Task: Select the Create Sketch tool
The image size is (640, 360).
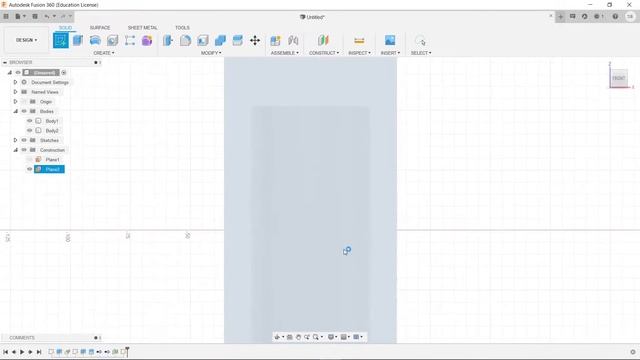Action: click(x=61, y=40)
